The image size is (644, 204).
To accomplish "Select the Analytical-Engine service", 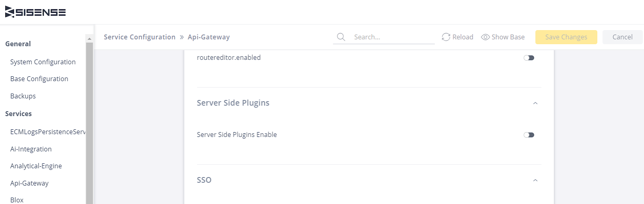I will click(36, 166).
